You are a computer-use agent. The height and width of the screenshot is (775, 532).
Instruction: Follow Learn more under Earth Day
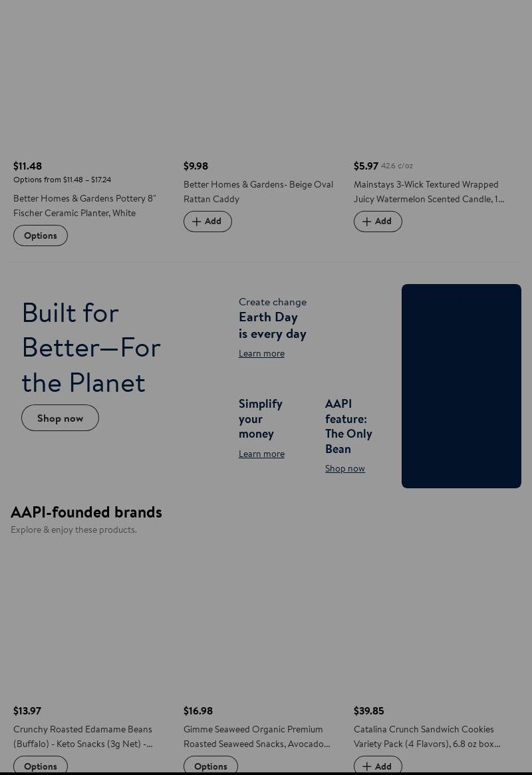(x=261, y=353)
